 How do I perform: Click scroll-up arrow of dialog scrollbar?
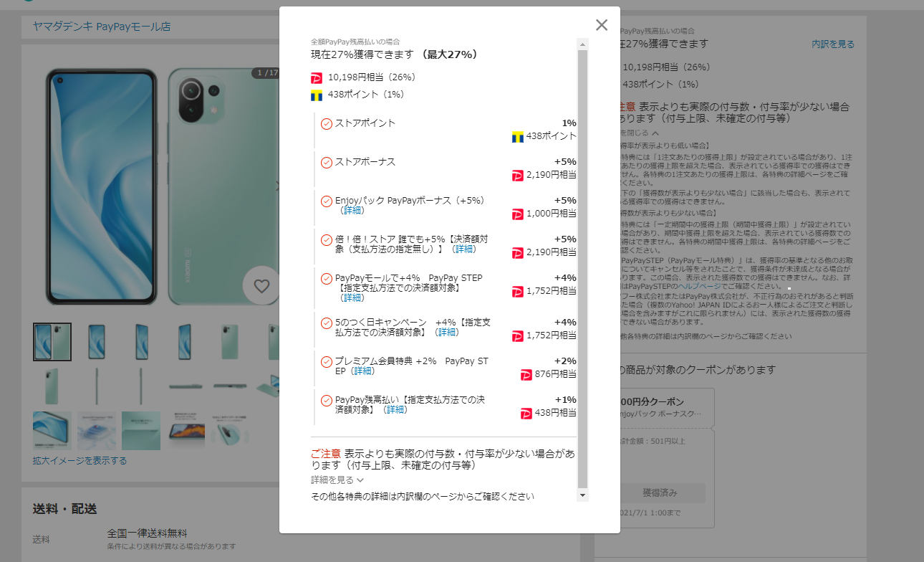[x=582, y=44]
